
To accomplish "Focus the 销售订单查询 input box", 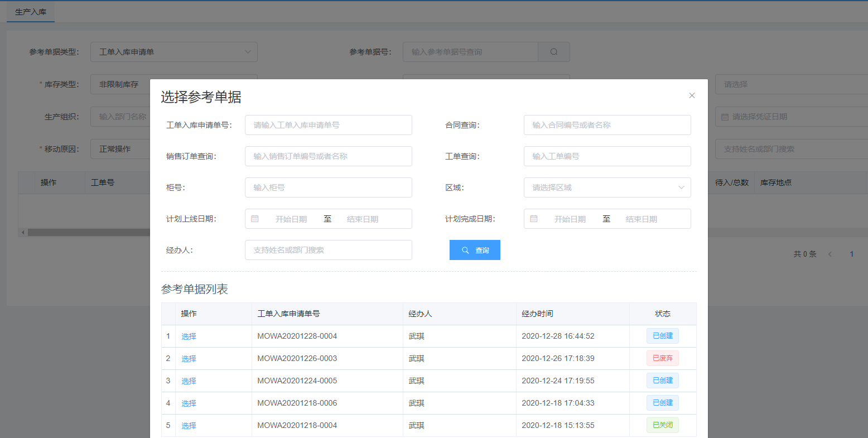I will [328, 156].
